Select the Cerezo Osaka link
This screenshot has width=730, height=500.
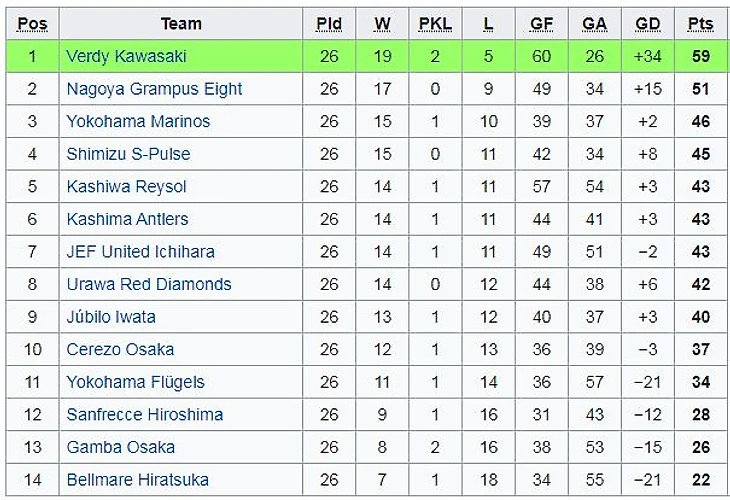point(120,349)
